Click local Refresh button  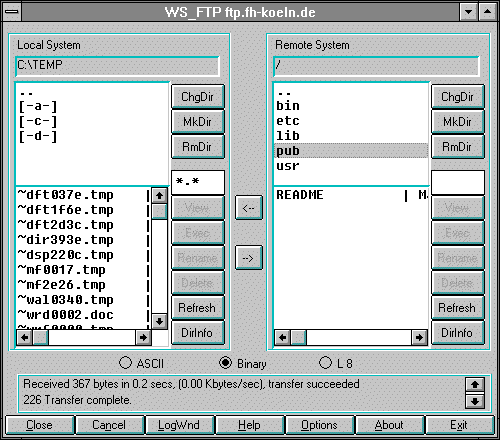(198, 308)
